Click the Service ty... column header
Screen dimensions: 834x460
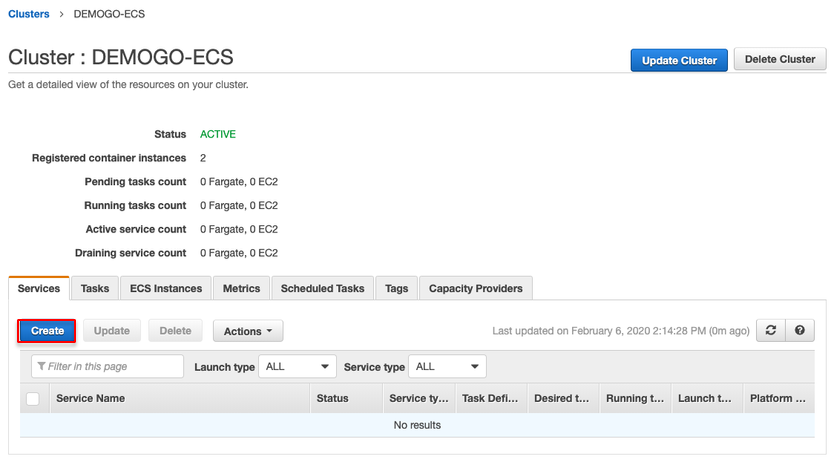tap(419, 398)
